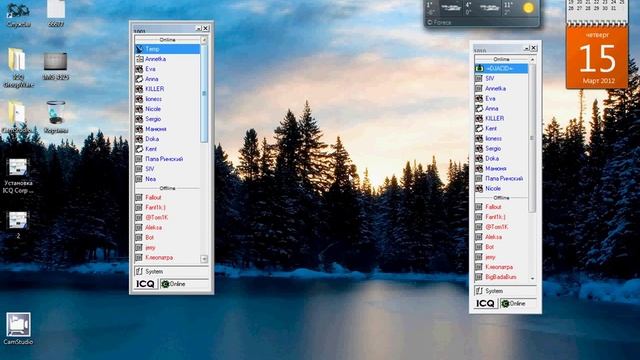Click Eva's icon in ICQ window with ~DJACID~
Image resolution: width=640 pixels, height=360 pixels.
pos(479,98)
